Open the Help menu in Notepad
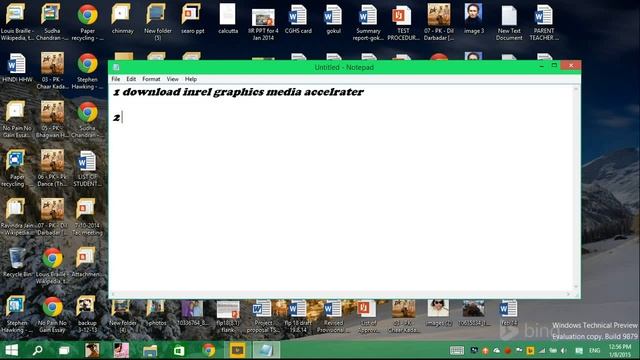The width and height of the screenshot is (640, 360). point(191,79)
